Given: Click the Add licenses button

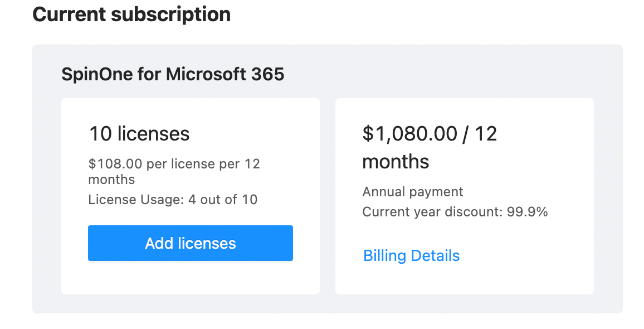Looking at the screenshot, I should pos(190,243).
